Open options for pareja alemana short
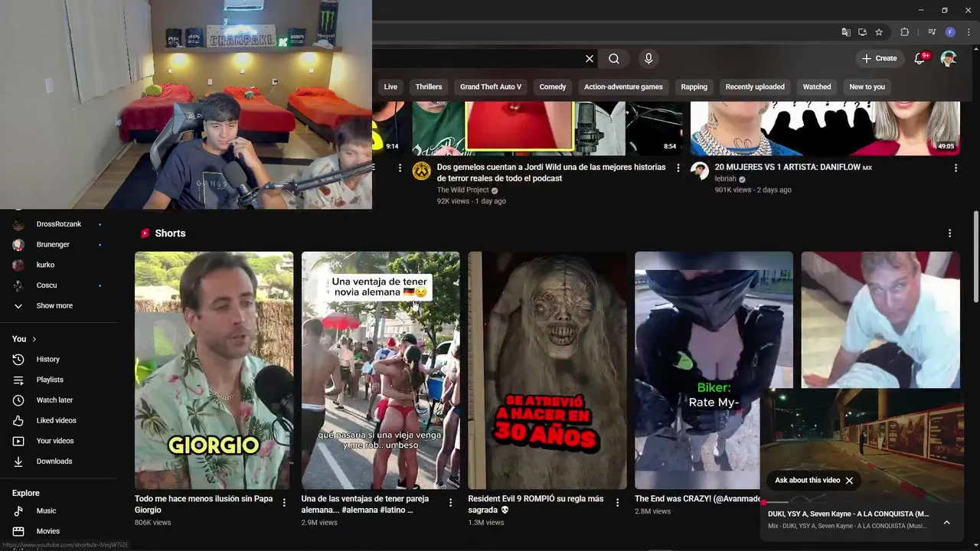The height and width of the screenshot is (551, 980). [451, 503]
